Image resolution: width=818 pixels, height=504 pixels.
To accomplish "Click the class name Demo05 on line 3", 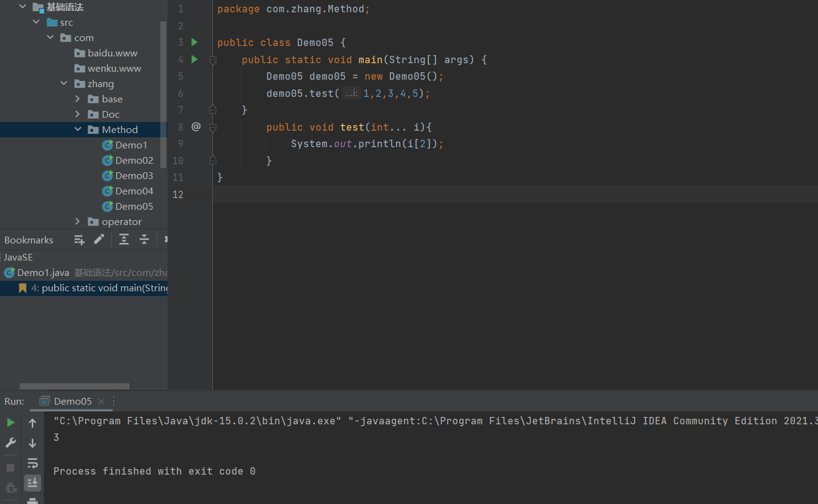I will pyautogui.click(x=315, y=43).
